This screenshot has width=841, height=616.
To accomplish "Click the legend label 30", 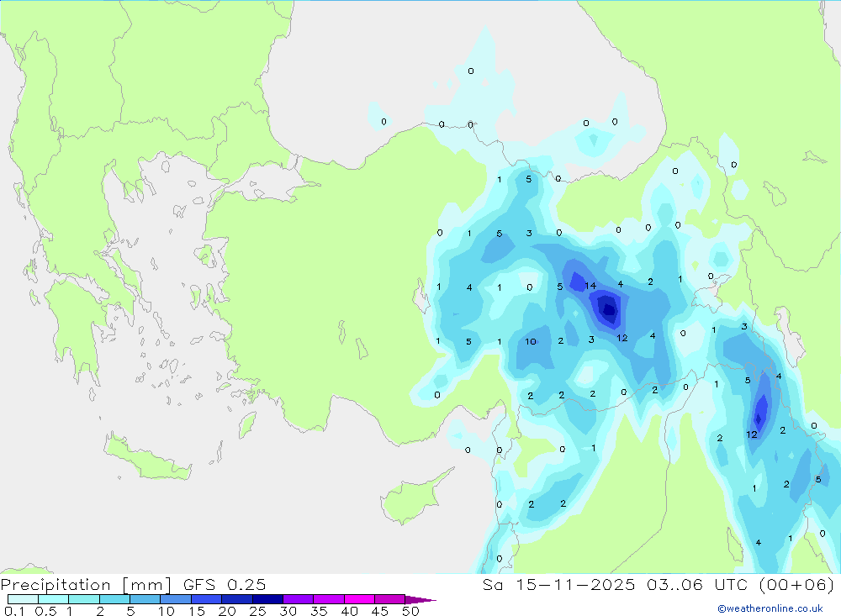I will (288, 611).
